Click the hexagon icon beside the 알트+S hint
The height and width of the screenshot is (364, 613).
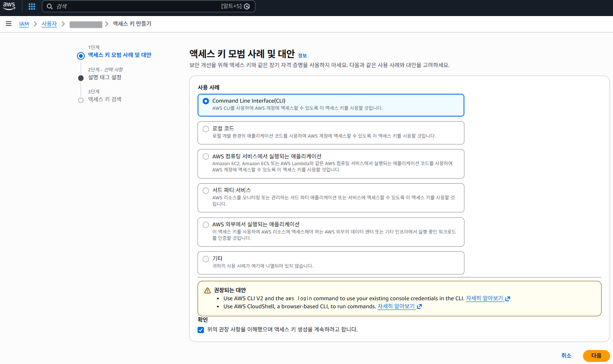[x=247, y=6]
